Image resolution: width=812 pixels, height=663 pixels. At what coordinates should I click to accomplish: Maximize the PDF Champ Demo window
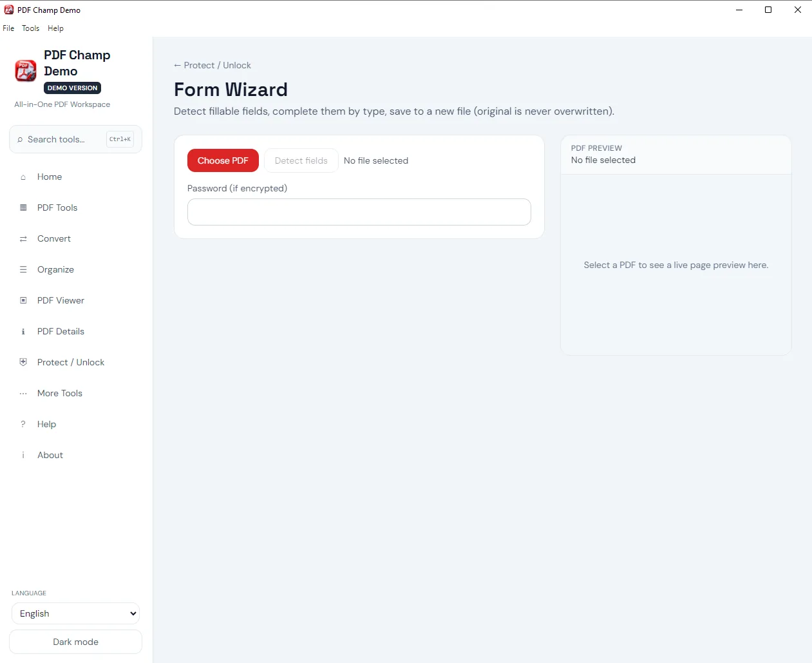pos(768,10)
